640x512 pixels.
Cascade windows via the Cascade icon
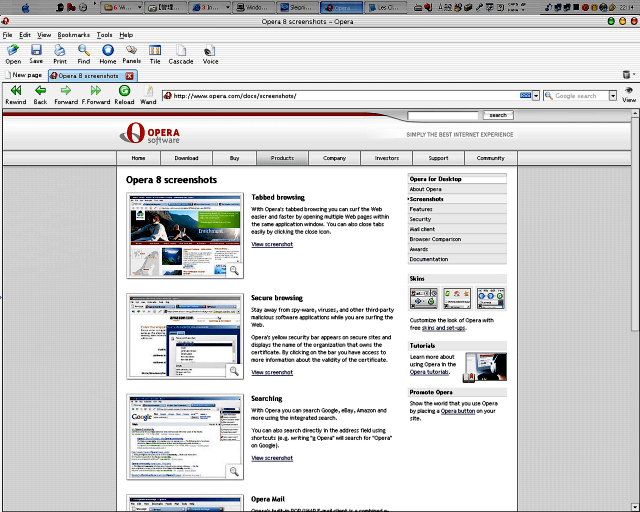[x=181, y=50]
